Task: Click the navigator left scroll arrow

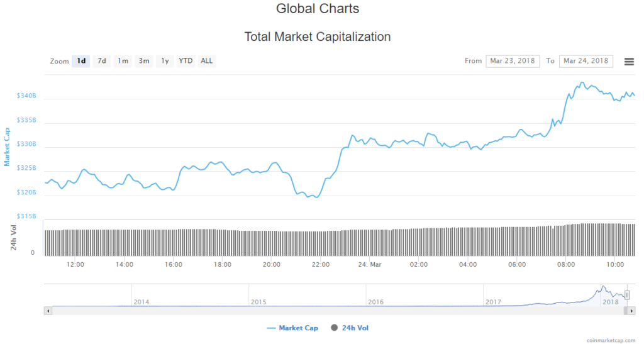Action: pos(48,310)
